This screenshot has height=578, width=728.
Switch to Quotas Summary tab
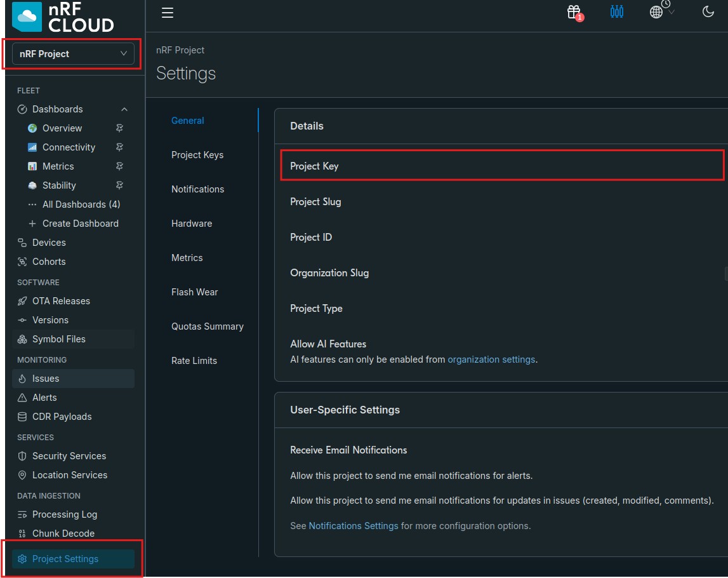click(x=208, y=326)
